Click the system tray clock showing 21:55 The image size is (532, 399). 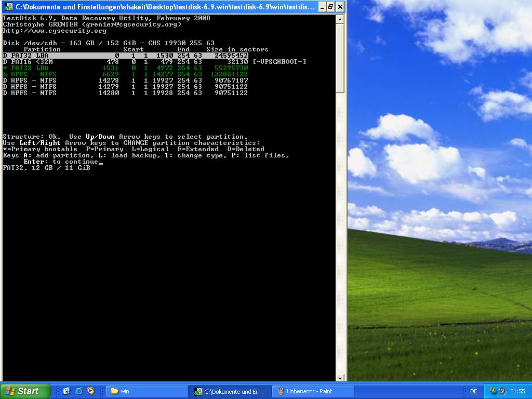pyautogui.click(x=517, y=392)
